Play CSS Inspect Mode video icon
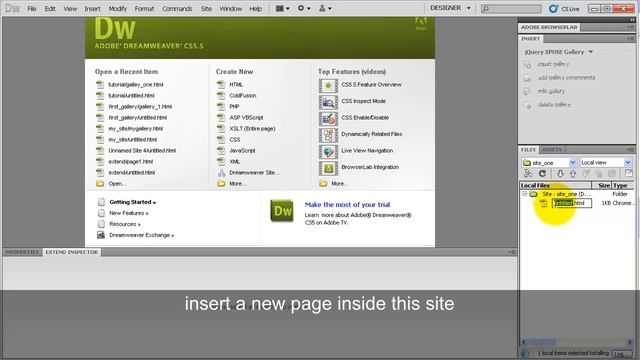Viewport: 640px width, 360px height. [328, 102]
